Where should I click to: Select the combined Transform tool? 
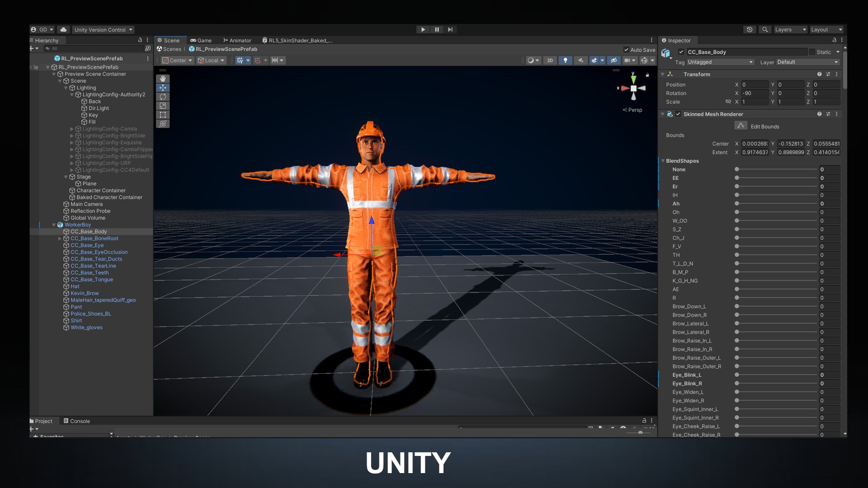point(163,124)
